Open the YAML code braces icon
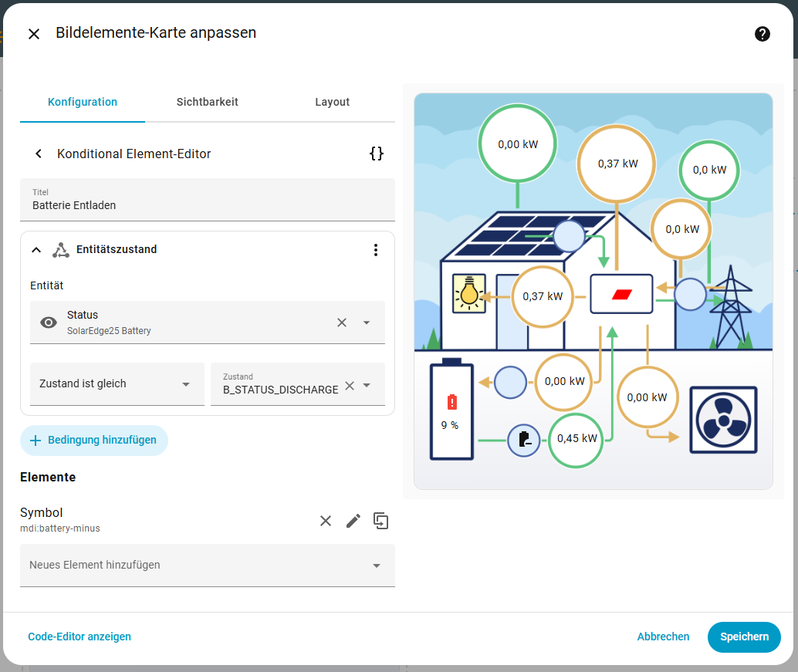798x672 pixels. pyautogui.click(x=376, y=154)
